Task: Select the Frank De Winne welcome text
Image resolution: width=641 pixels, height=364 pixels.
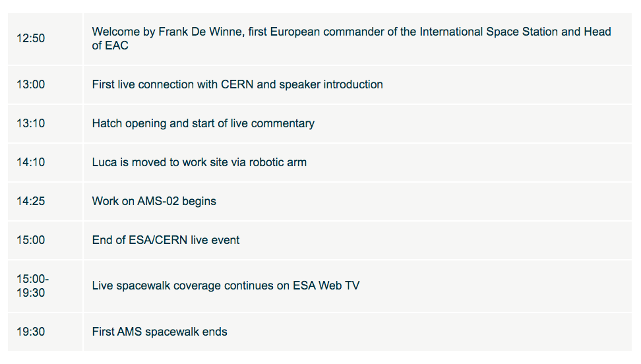Action: pos(351,38)
